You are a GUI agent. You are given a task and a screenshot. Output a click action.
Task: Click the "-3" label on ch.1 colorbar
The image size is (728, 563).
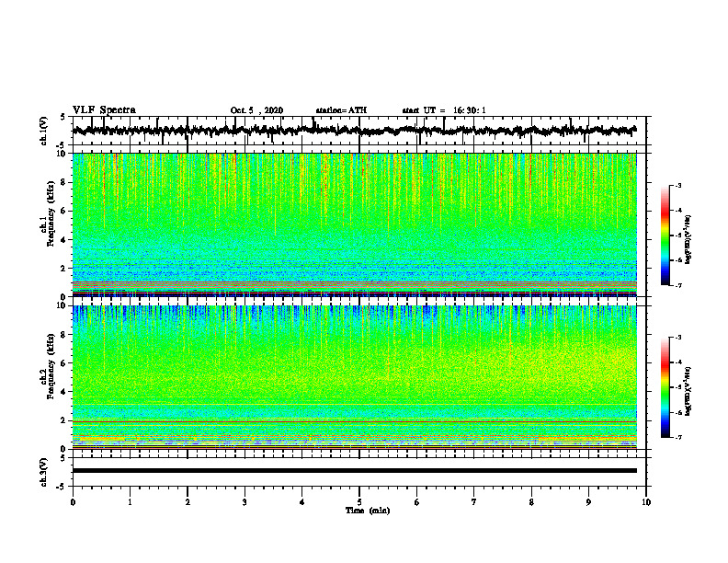click(x=678, y=186)
